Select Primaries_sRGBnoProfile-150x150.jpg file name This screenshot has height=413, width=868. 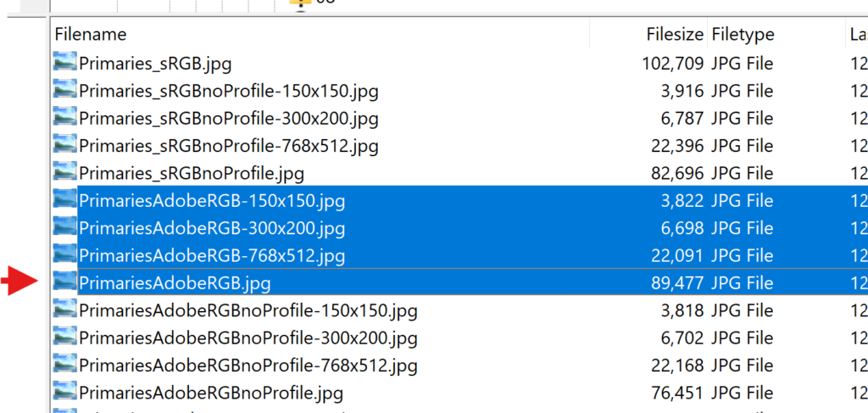(x=229, y=92)
